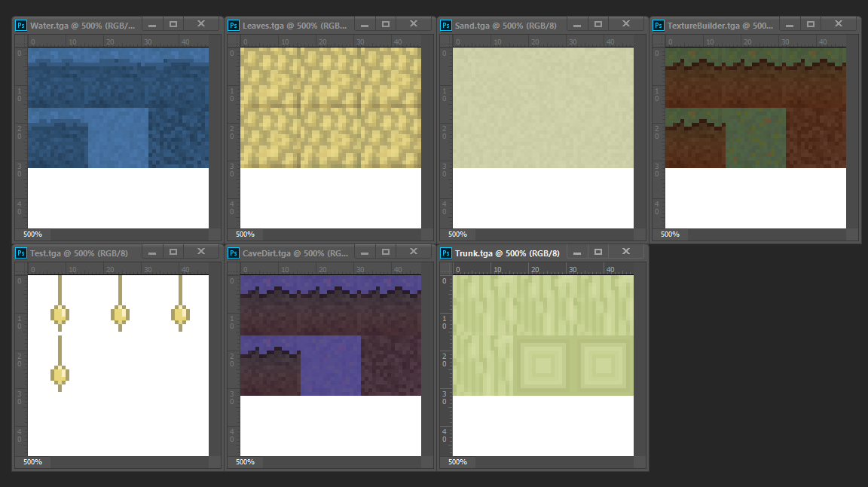
Task: Close the TextureBuilder.tga document window
Action: click(x=839, y=24)
